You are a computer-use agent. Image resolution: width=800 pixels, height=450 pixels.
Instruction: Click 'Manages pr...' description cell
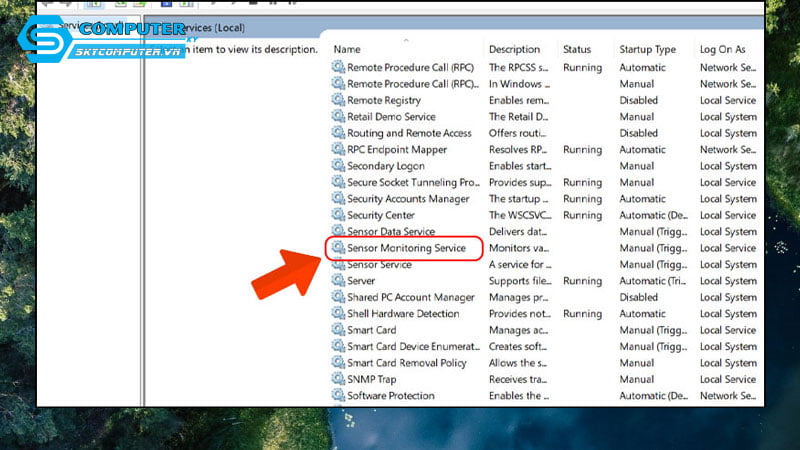[x=518, y=297]
